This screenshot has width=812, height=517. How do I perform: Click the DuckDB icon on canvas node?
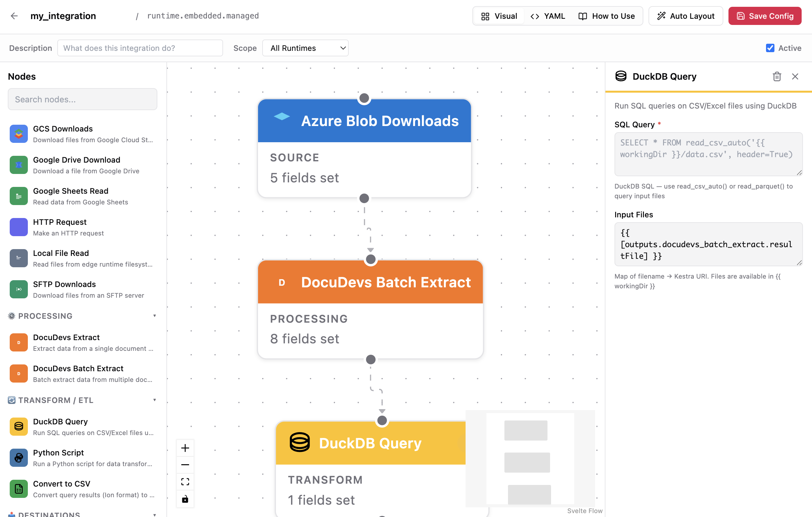(299, 442)
